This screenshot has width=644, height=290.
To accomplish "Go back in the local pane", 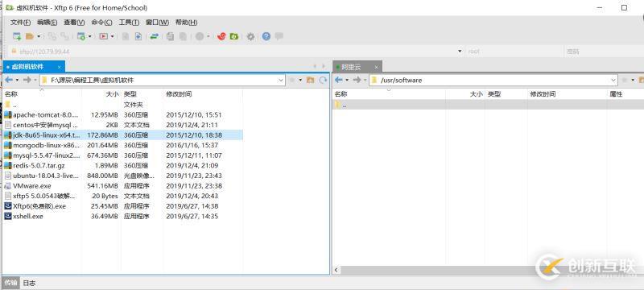I will [x=9, y=80].
